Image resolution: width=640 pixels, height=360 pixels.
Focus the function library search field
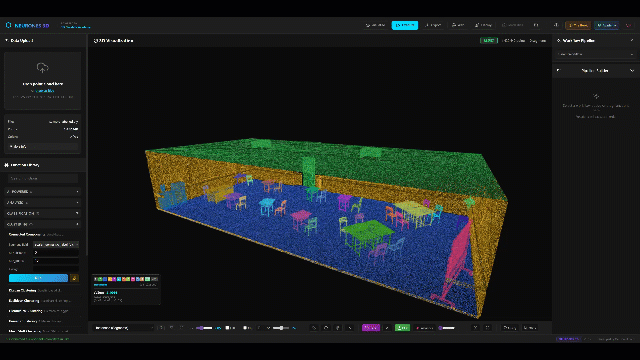[x=43, y=178]
